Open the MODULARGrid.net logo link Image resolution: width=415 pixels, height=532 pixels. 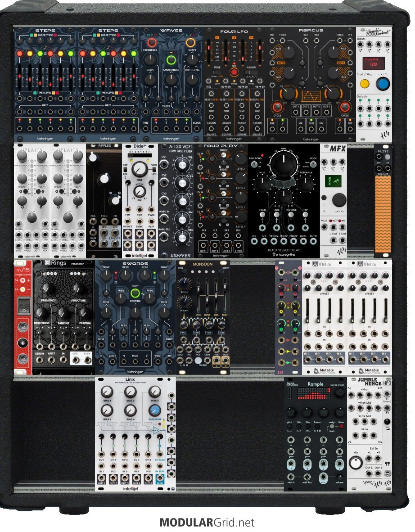(207, 523)
